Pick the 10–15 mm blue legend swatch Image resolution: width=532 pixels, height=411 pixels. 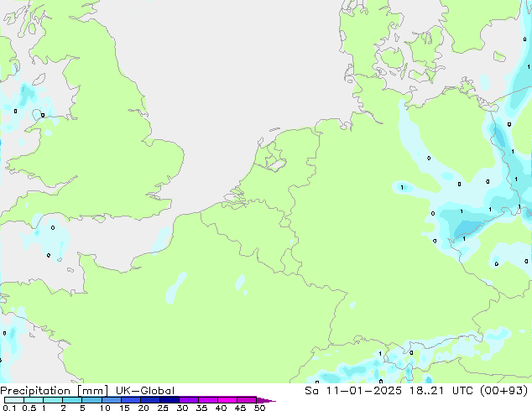click(x=112, y=400)
